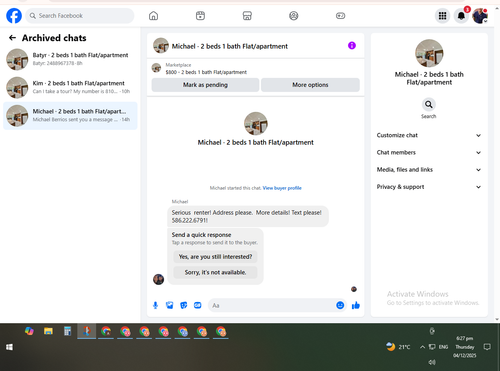The width and height of the screenshot is (500, 371).
Task: Click Michael's small avatar beside quick responses
Action: point(158,279)
